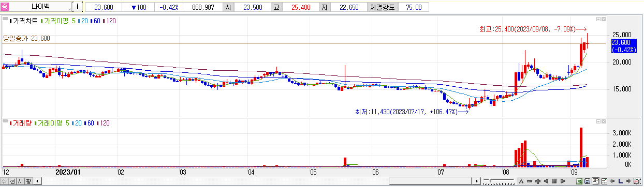Click the pink 증 market badge
The height and width of the screenshot is (187, 644).
[x=5, y=7]
